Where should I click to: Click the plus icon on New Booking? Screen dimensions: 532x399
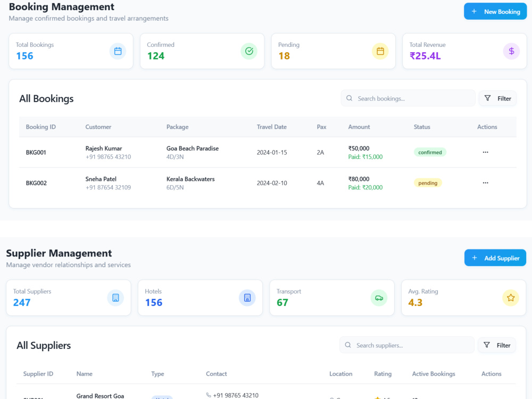(x=474, y=12)
